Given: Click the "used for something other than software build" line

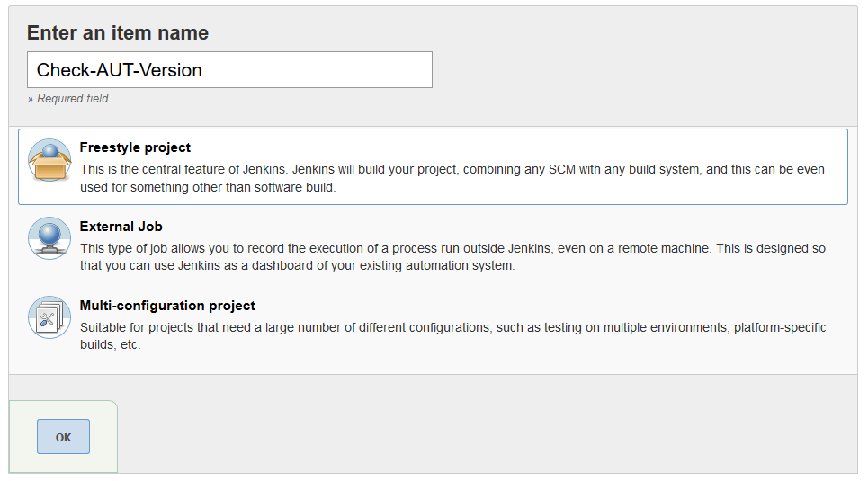Looking at the screenshot, I should click(x=208, y=187).
